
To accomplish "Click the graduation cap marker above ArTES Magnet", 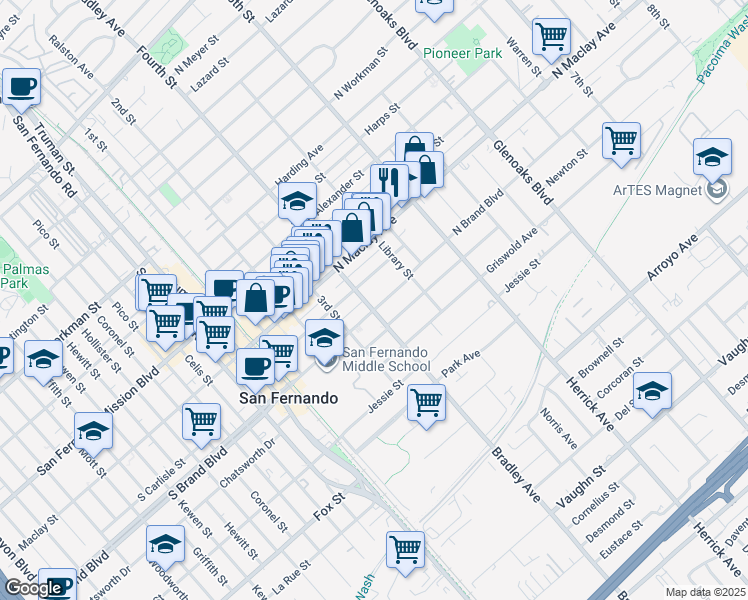I will [712, 157].
